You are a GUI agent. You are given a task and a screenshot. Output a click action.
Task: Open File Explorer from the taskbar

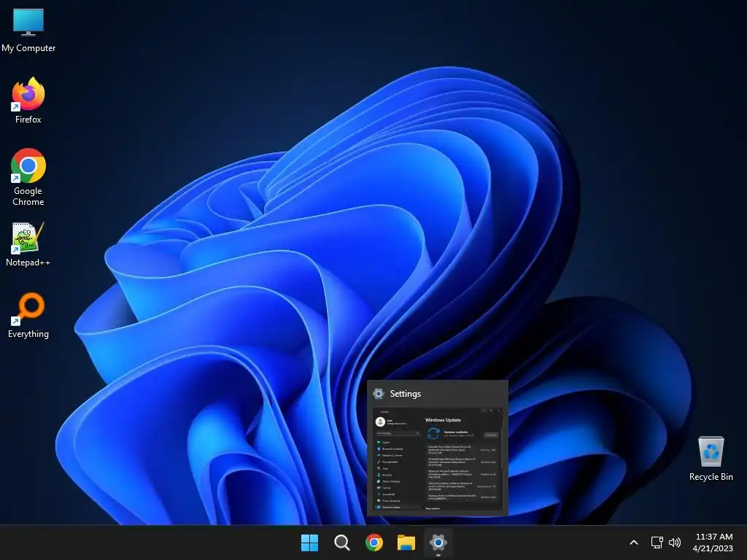(x=406, y=542)
